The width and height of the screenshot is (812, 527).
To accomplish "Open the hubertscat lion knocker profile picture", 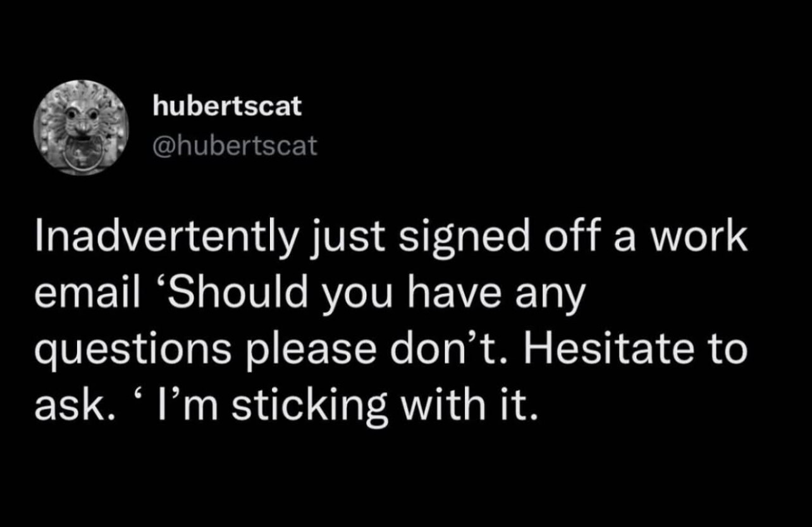I will (81, 127).
